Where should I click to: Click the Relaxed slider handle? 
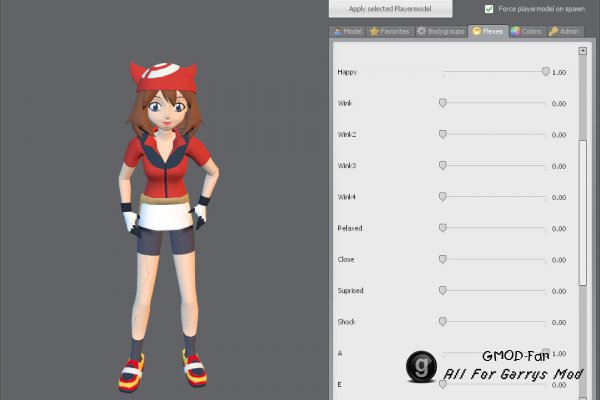point(443,228)
